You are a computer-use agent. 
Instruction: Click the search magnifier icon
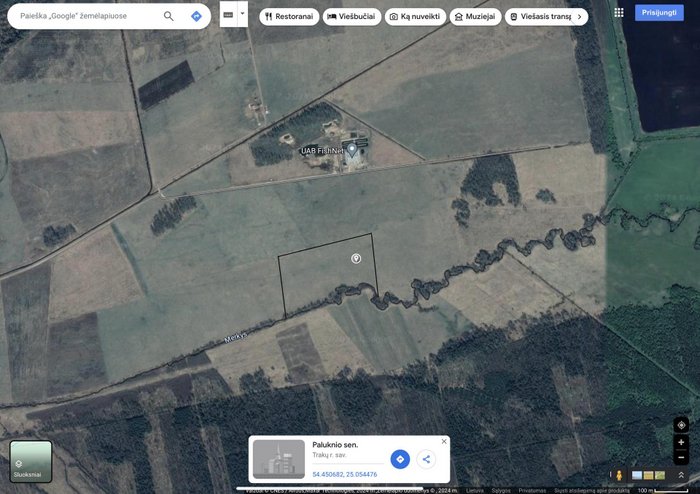click(168, 16)
